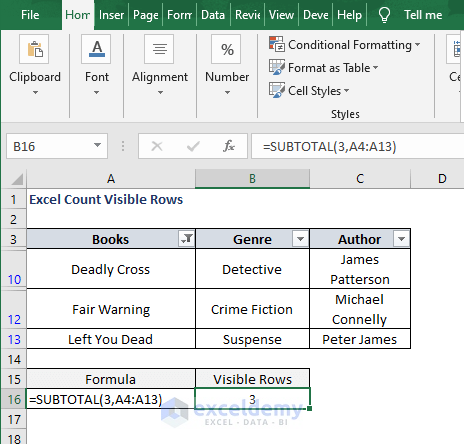This screenshot has height=444, width=464.
Task: Expand the Name Box dropdown arrow
Action: [97, 145]
